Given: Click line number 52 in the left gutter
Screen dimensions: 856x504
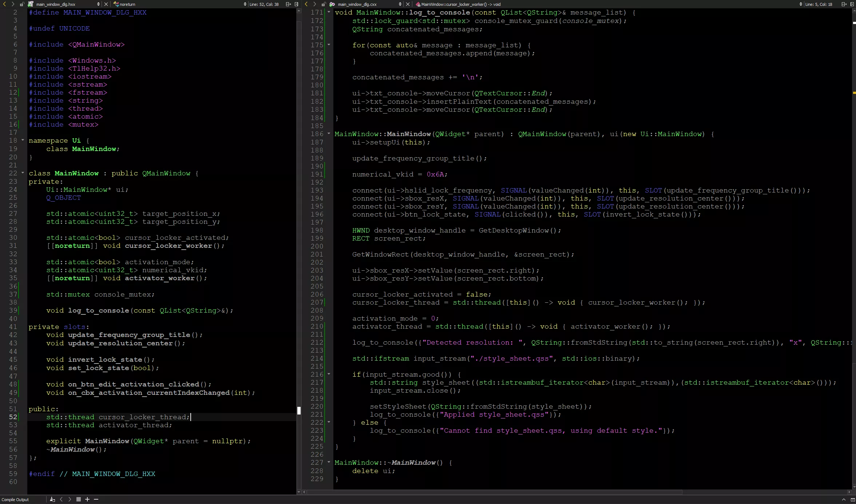Looking at the screenshot, I should point(13,417).
